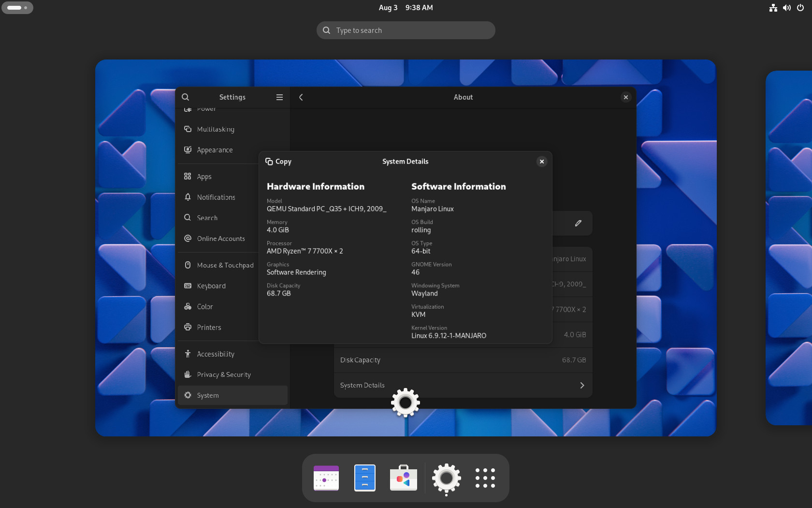
Task: Click the 64-bit OS Type value
Action: point(421,251)
